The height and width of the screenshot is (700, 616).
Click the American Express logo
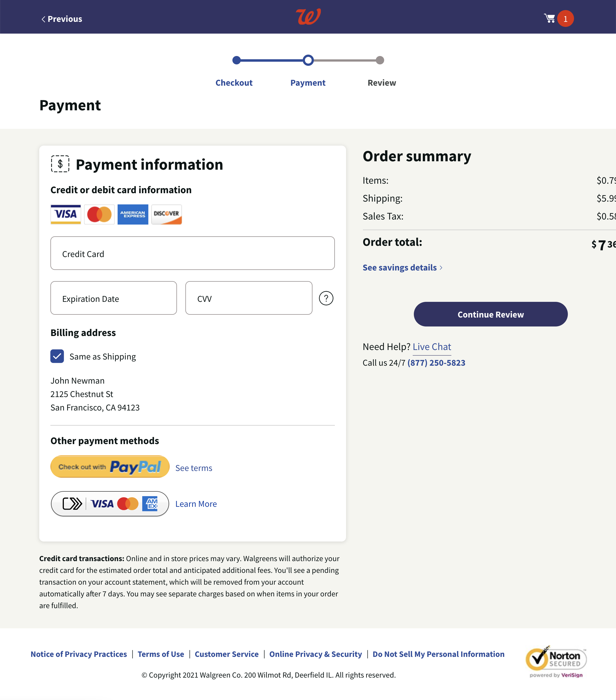point(133,214)
